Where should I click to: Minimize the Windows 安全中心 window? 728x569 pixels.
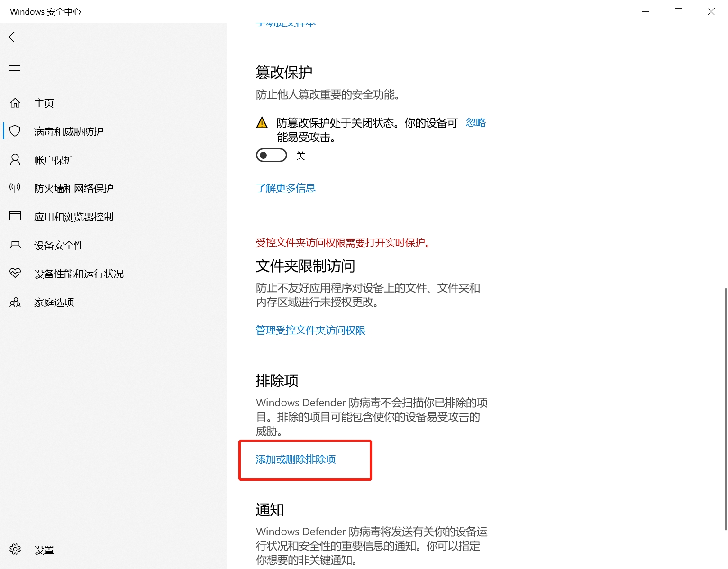[x=646, y=11]
